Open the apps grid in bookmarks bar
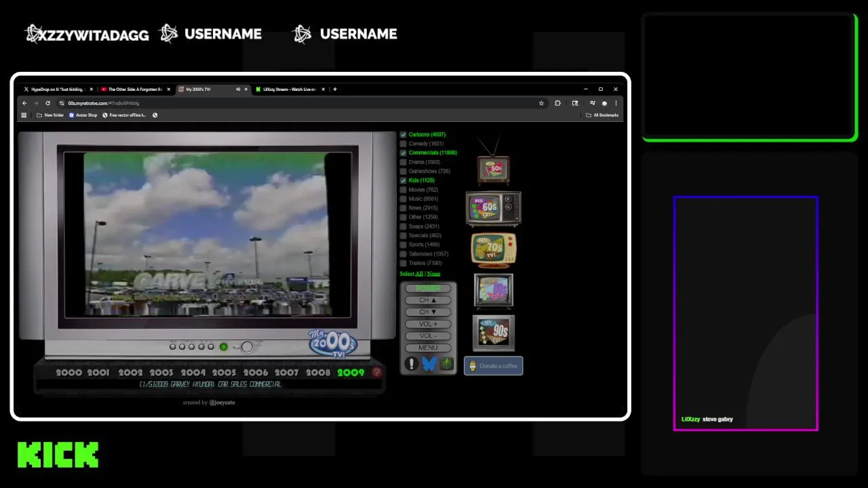This screenshot has width=868, height=488. coord(24,115)
